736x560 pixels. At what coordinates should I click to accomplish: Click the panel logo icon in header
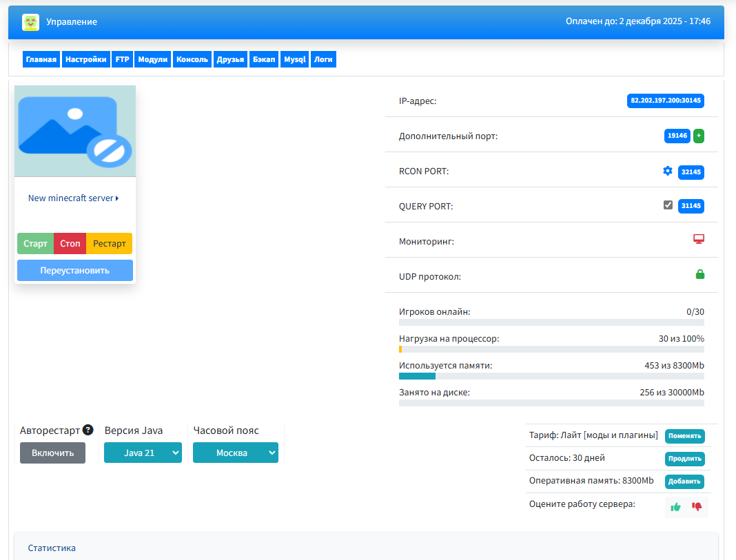(x=30, y=22)
